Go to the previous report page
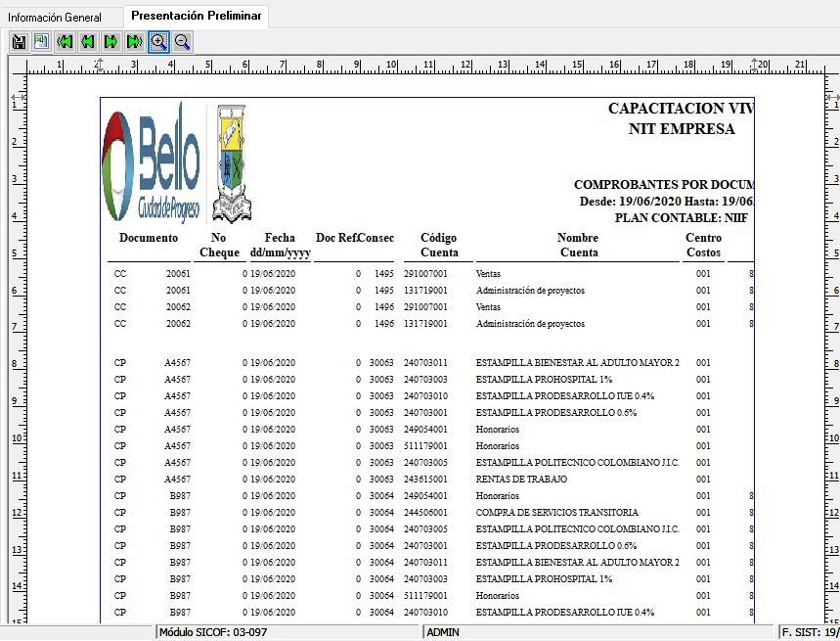The width and height of the screenshot is (840, 641). (x=88, y=41)
